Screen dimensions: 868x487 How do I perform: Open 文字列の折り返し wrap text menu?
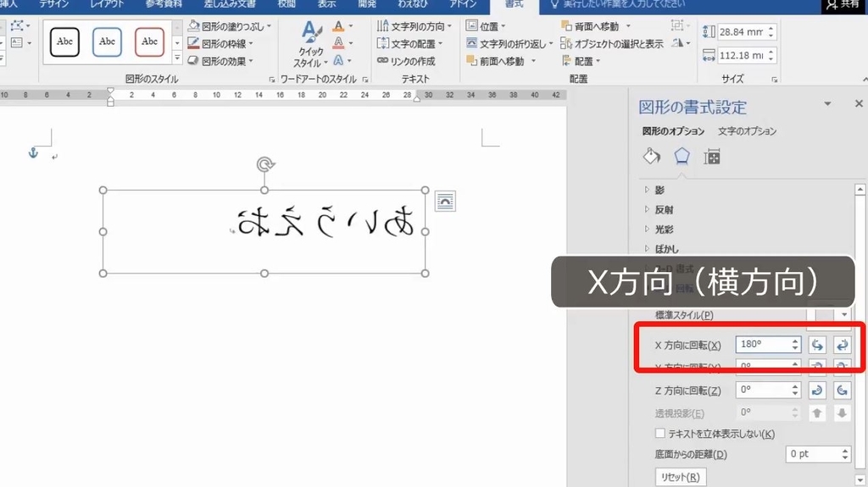click(509, 43)
